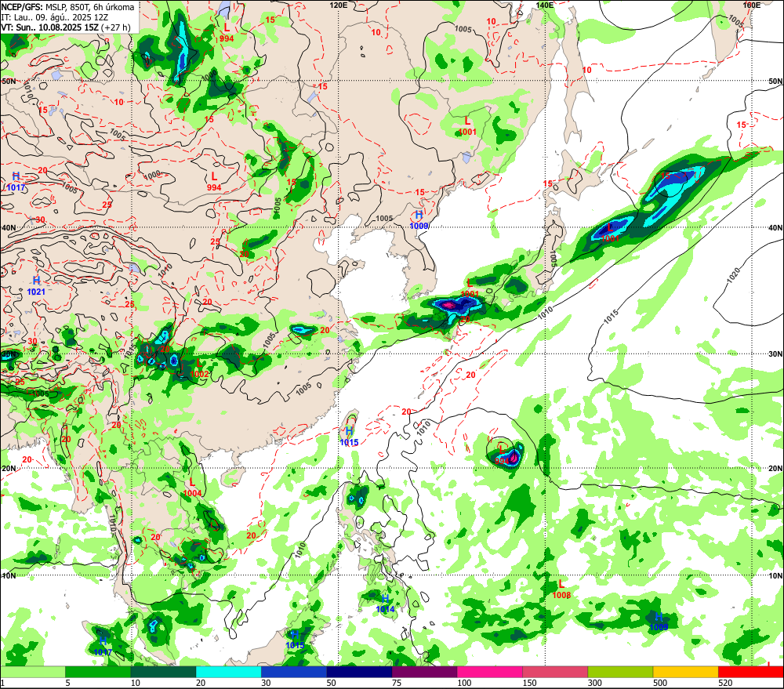The width and height of the screenshot is (784, 689).
Task: Click the '1015' isobar label south of Japan
Action: point(611,316)
